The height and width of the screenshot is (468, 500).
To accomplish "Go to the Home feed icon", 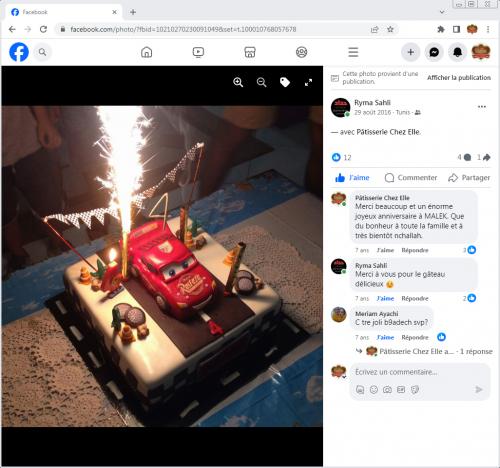I will [146, 52].
